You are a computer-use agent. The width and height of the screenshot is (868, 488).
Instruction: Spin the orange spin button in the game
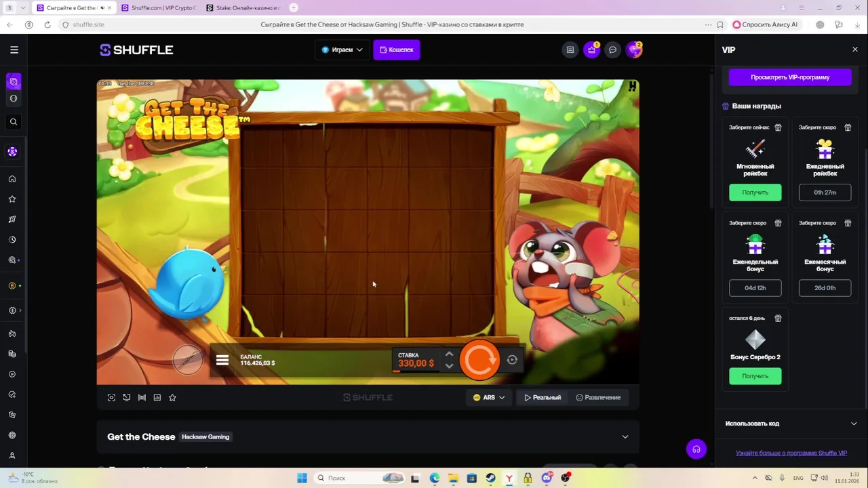tap(480, 360)
